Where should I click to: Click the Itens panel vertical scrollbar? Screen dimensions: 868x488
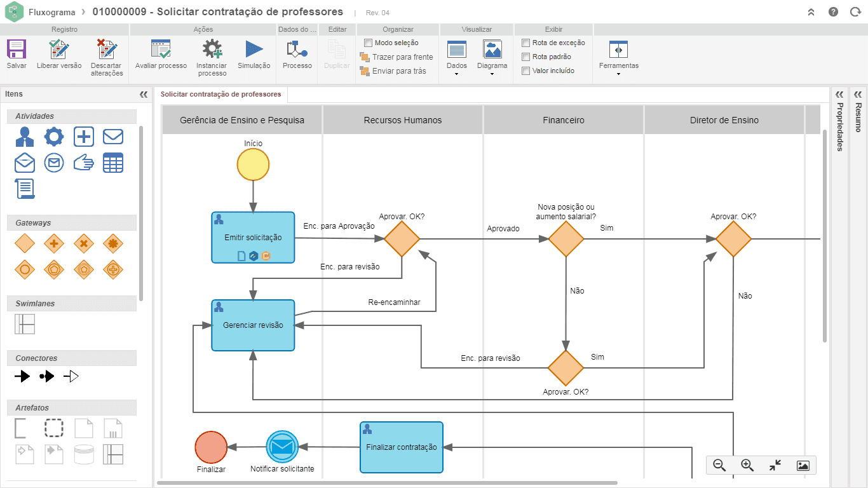pyautogui.click(x=141, y=213)
